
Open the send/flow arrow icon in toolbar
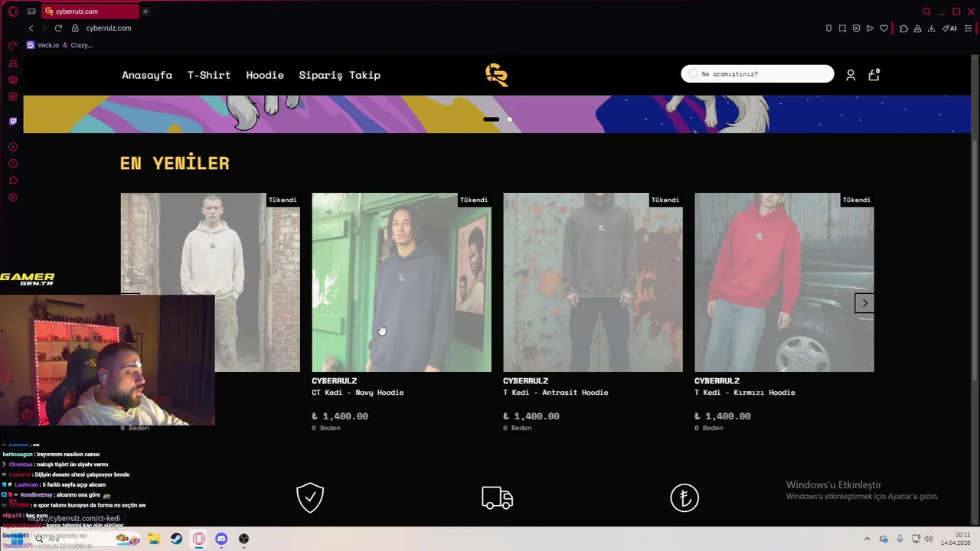(x=870, y=28)
